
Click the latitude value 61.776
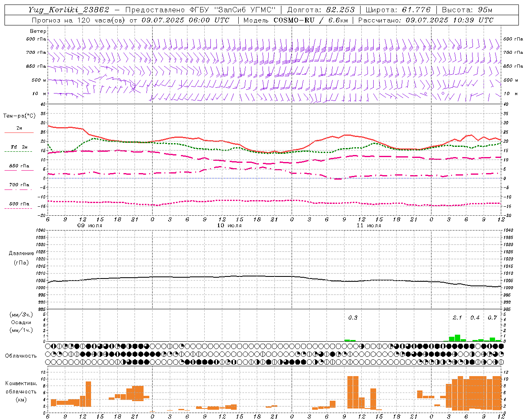[416, 10]
